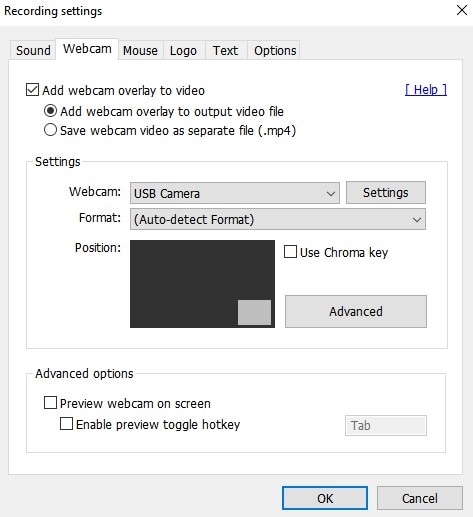This screenshot has width=473, height=517.
Task: Switch to the Sound tab
Action: pyautogui.click(x=33, y=51)
